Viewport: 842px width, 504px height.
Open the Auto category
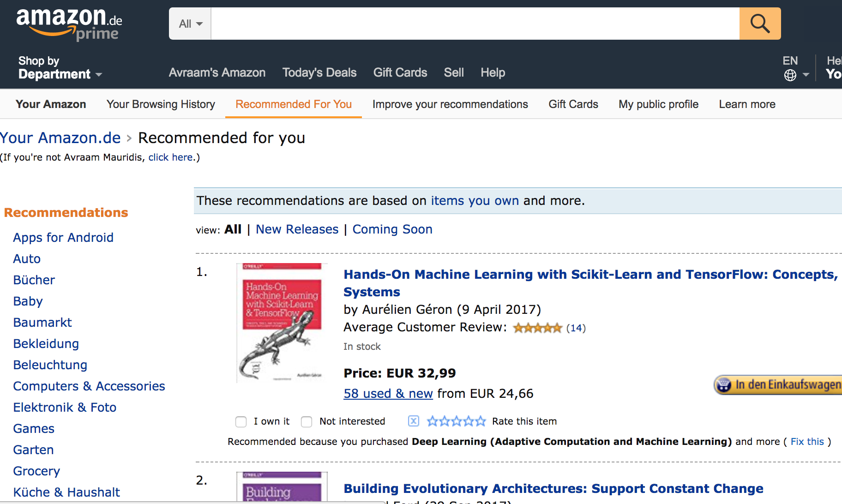(27, 259)
